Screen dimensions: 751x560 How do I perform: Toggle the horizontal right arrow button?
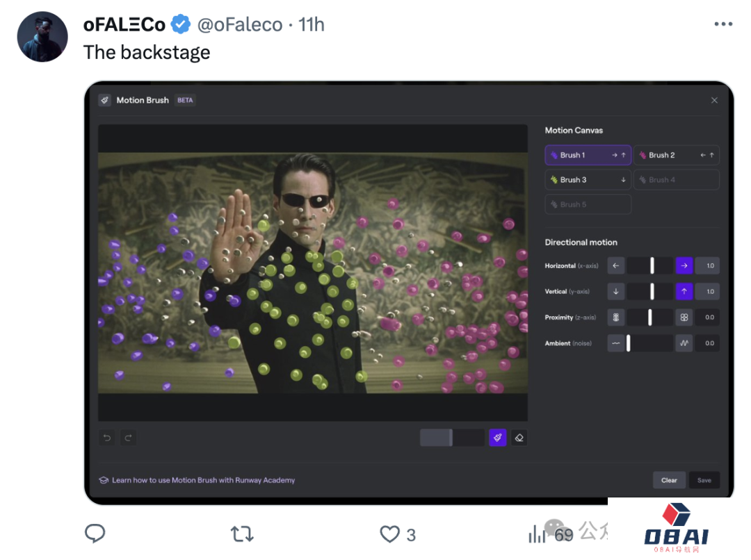pos(684,265)
